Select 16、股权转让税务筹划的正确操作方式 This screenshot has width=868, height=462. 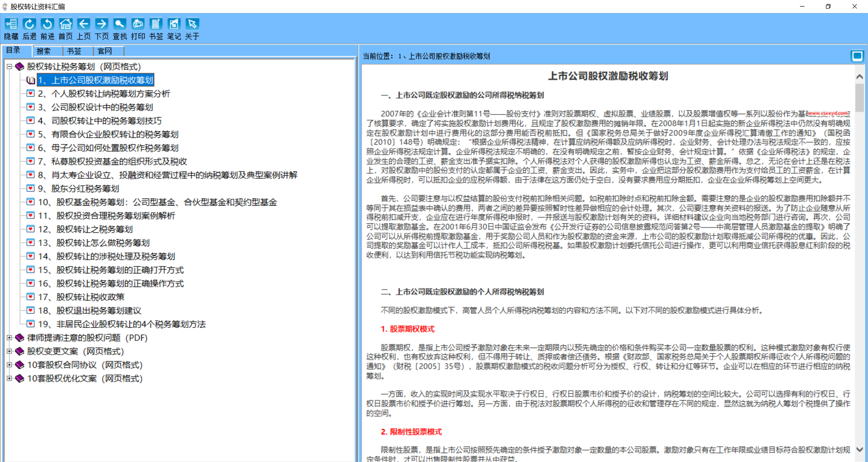[111, 283]
